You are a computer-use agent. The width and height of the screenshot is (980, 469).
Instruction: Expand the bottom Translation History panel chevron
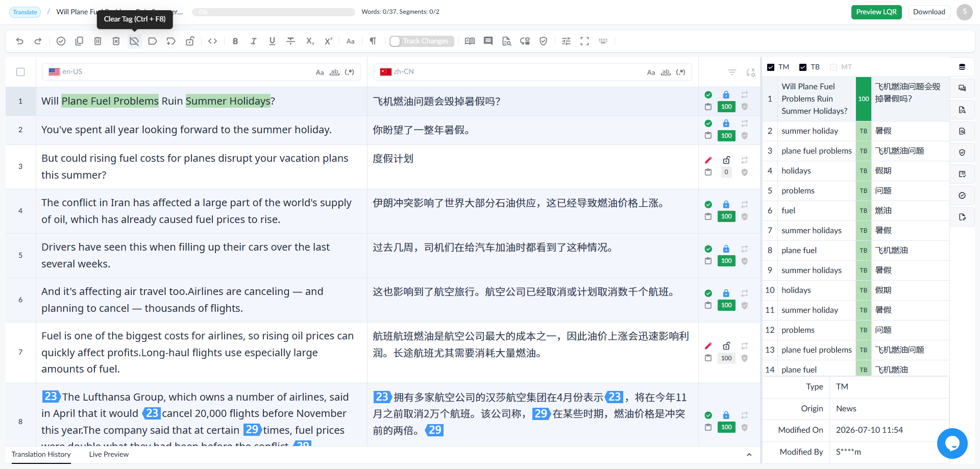749,455
